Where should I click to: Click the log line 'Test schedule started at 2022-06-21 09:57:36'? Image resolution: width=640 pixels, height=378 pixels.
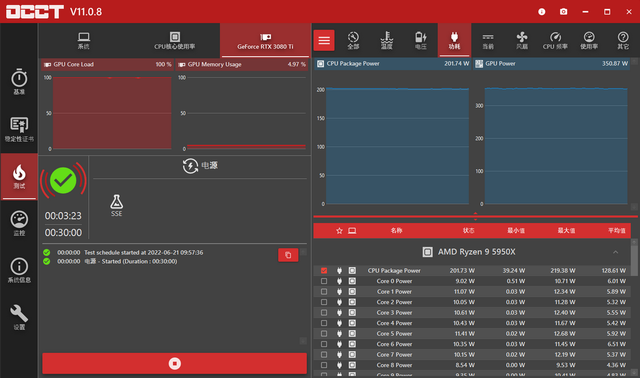(144, 252)
